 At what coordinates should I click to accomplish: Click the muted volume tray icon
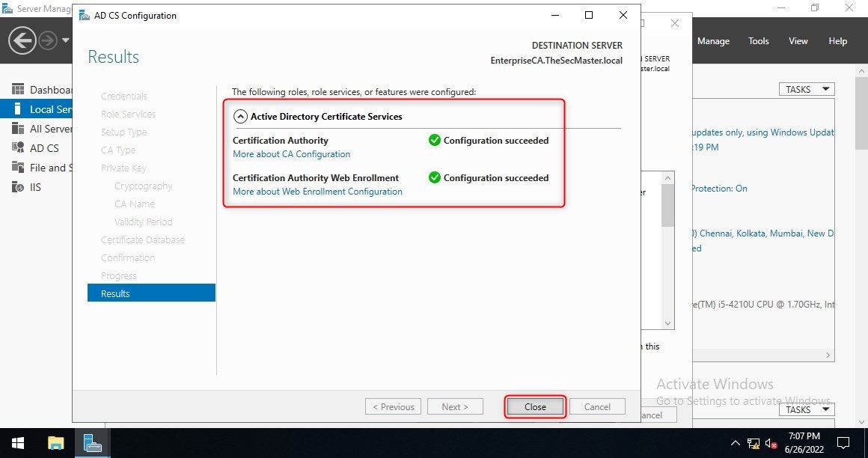click(x=771, y=443)
